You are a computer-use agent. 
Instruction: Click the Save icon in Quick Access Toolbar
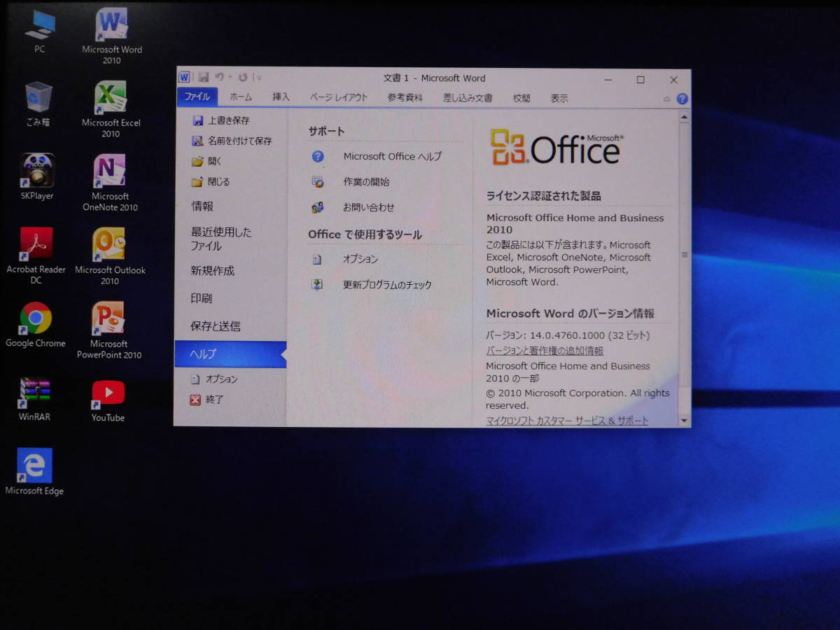(x=204, y=77)
